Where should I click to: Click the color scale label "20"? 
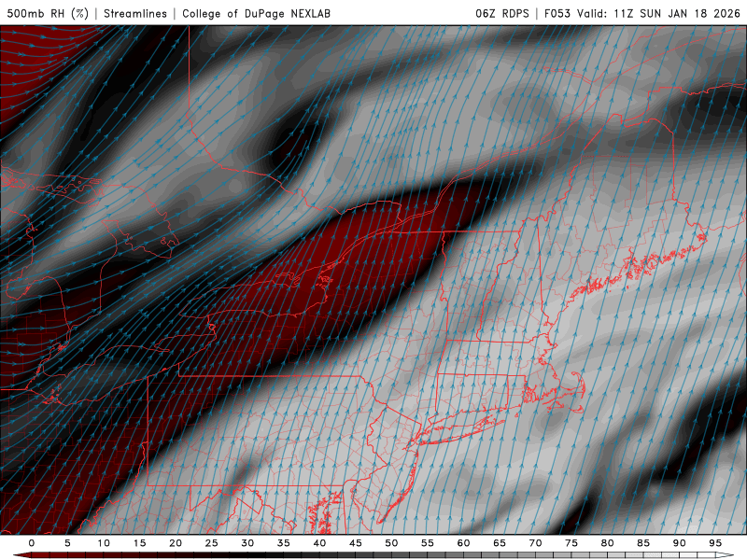coord(176,543)
